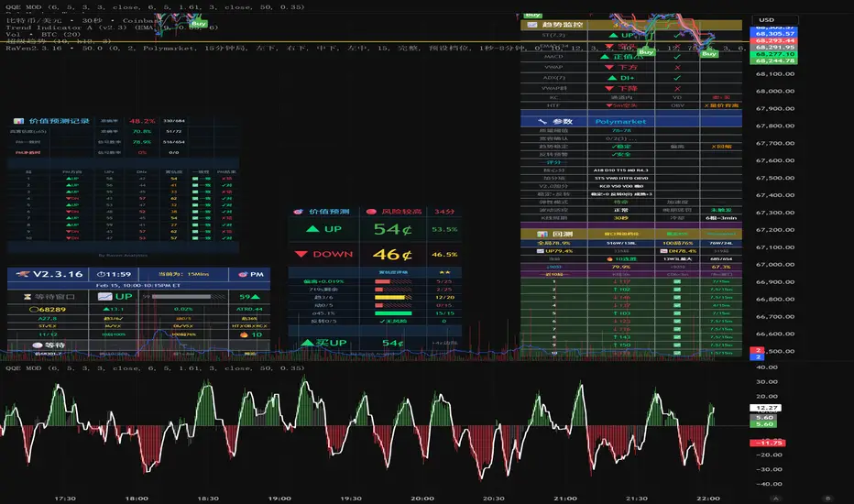Click the Polymarket label in the 参数 row
Screen dimensions: 854x504
pos(620,122)
